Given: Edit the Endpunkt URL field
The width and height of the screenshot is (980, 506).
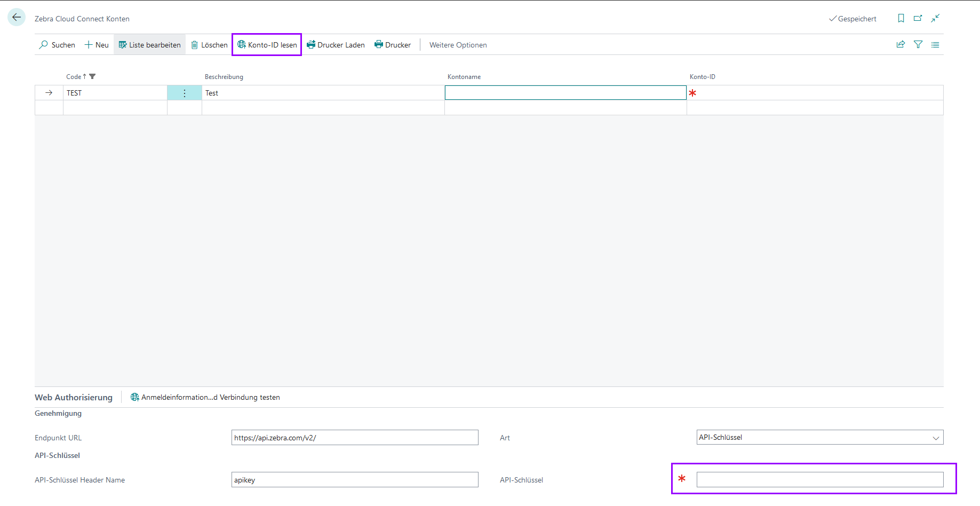Looking at the screenshot, I should point(355,438).
